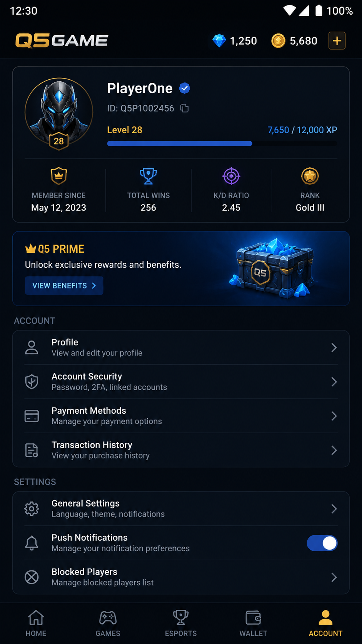Screen dimensions: 362x644
Task: Tap the plus icon to add currency
Action: tap(337, 41)
